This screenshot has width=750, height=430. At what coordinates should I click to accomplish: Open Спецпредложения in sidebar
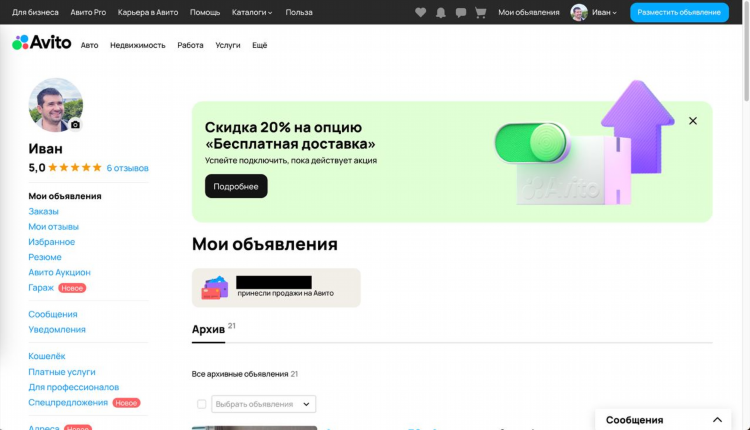pyautogui.click(x=68, y=402)
